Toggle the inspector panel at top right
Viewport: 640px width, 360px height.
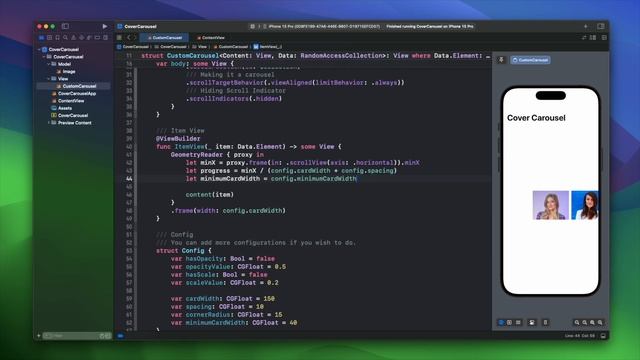coord(601,27)
